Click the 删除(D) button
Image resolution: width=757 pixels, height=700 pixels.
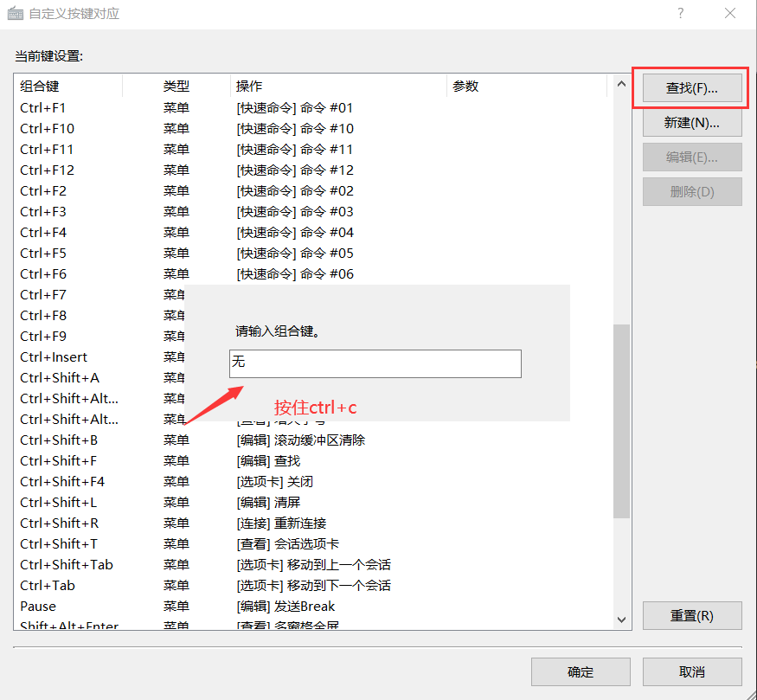[692, 189]
